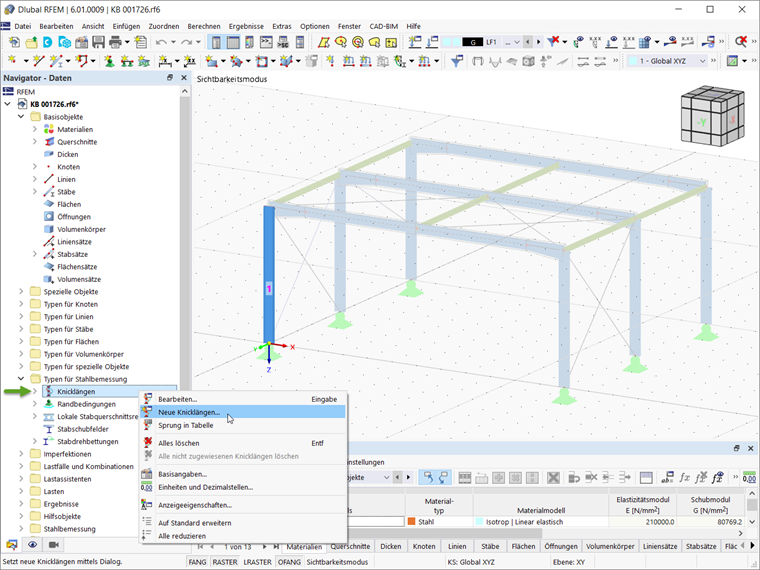Viewport: 760px width, 570px height.
Task: Click the new member tool icon
Action: pyautogui.click(x=56, y=61)
